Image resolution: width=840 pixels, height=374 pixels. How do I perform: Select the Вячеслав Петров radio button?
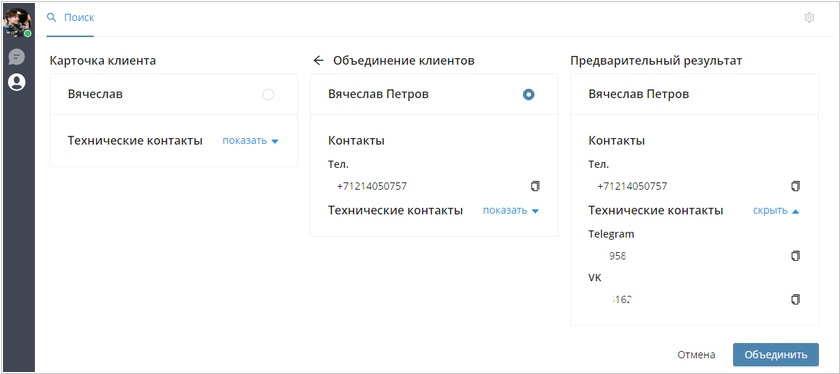pos(528,94)
